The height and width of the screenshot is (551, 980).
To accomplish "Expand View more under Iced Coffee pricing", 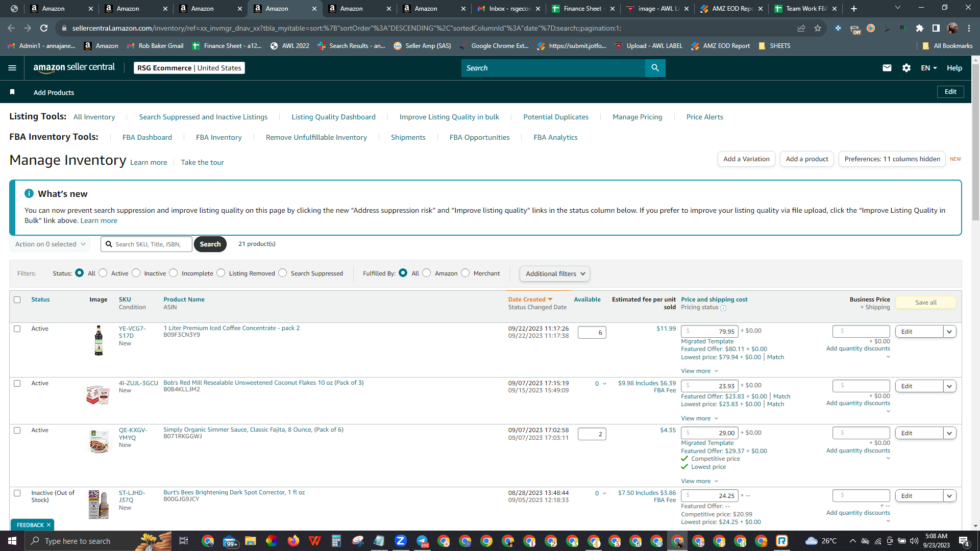I will pyautogui.click(x=699, y=371).
